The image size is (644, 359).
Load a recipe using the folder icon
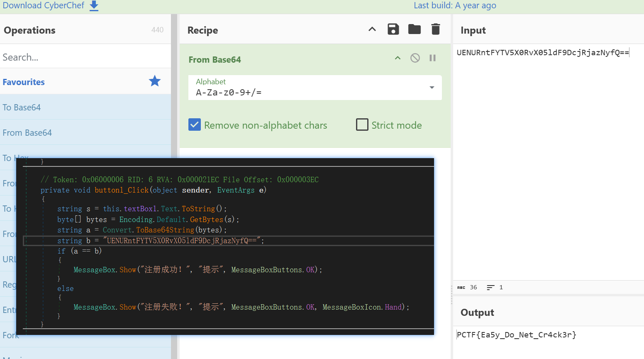pos(414,29)
